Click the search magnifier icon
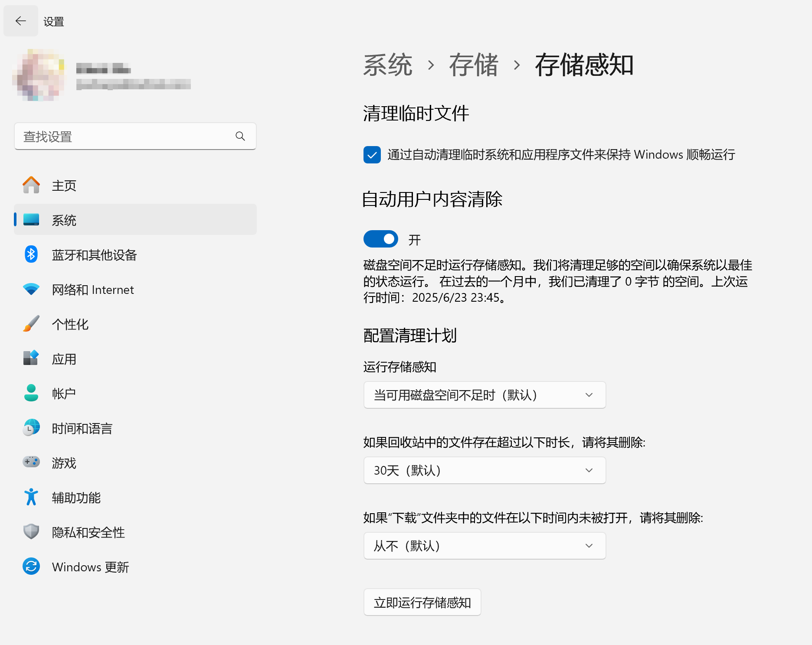The width and height of the screenshot is (812, 645). click(x=240, y=136)
